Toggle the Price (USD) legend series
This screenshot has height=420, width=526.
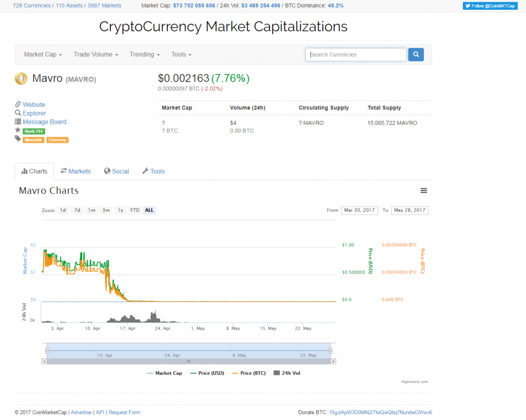[x=207, y=373]
